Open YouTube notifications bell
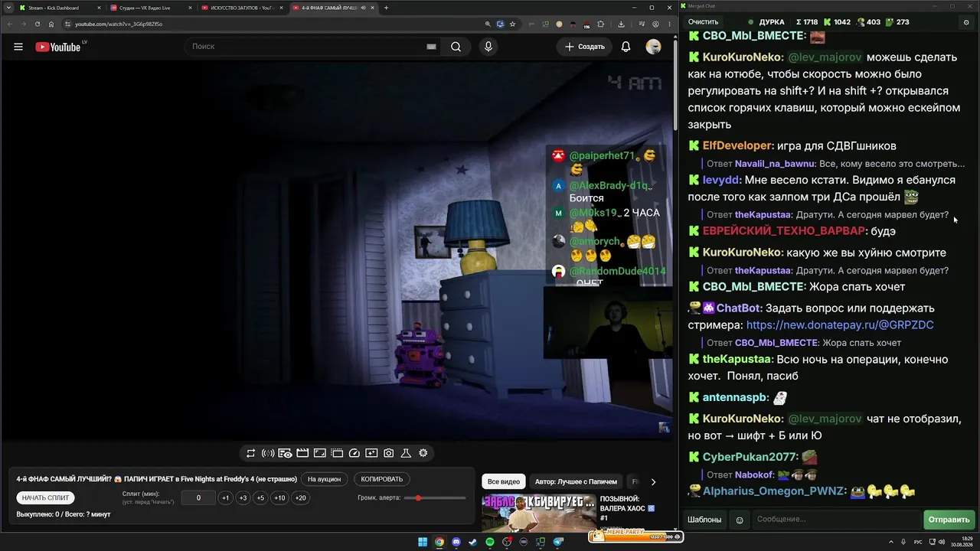 tap(626, 47)
